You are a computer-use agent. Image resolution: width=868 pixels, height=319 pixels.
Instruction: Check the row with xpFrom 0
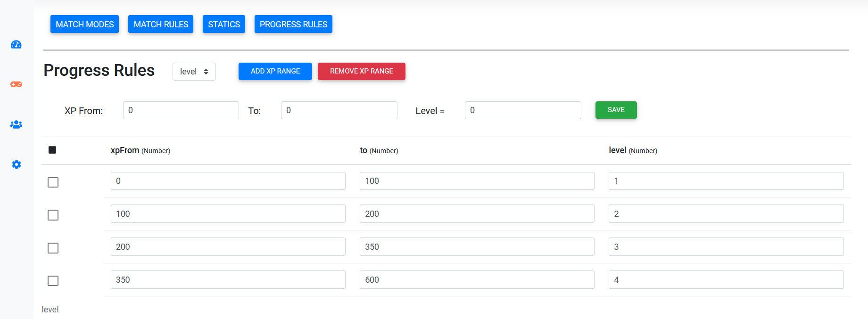coord(53,182)
